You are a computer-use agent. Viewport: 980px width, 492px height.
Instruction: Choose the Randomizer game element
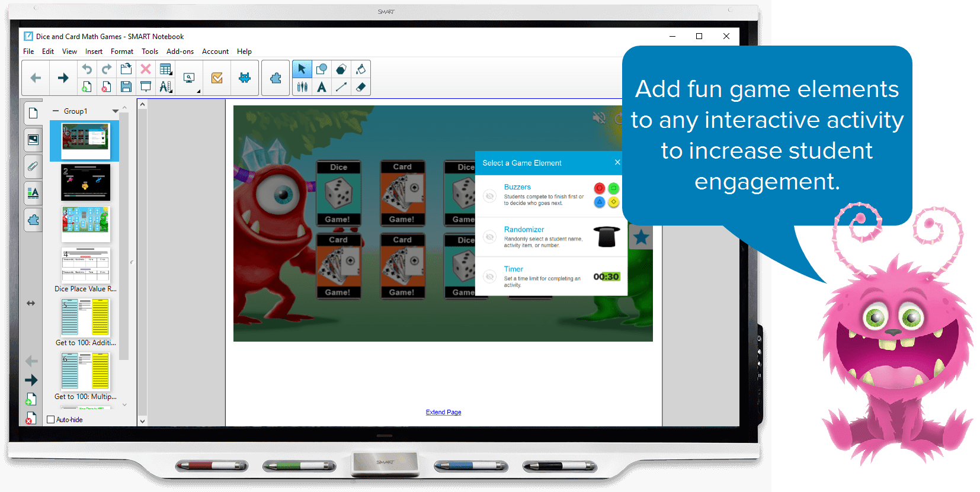(551, 237)
